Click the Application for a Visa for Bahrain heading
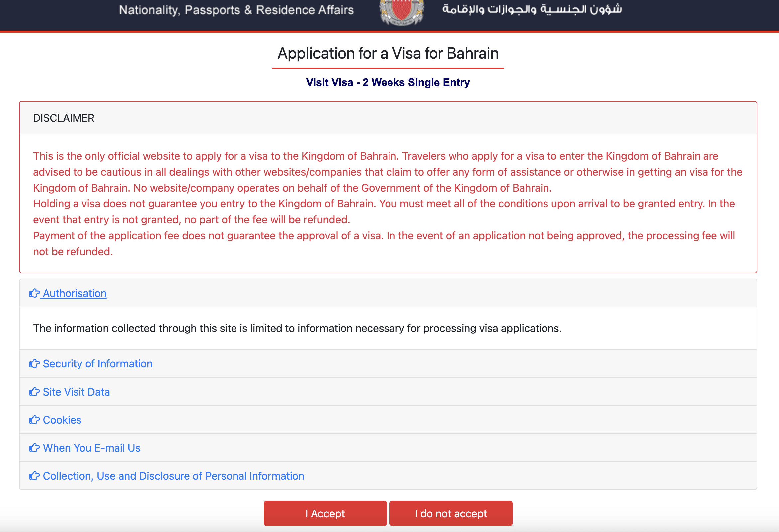The height and width of the screenshot is (532, 779). (x=388, y=53)
